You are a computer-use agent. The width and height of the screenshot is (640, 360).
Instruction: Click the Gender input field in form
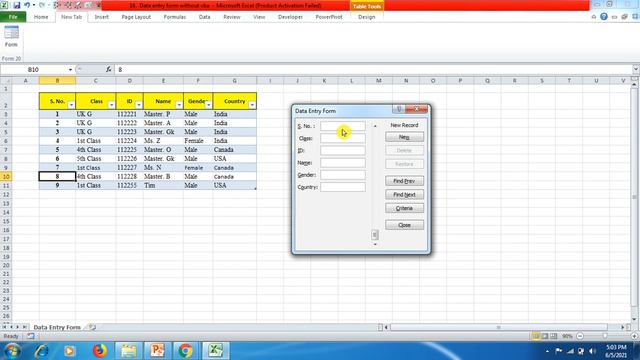point(343,175)
